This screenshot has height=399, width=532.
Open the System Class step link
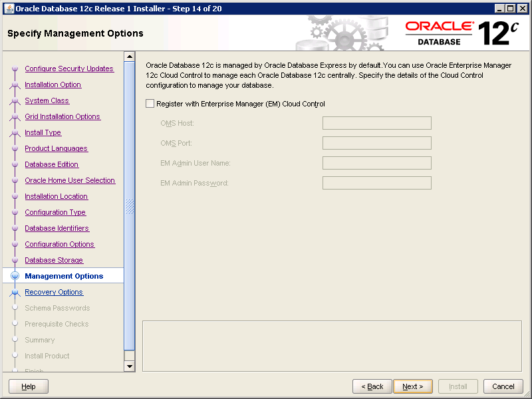pyautogui.click(x=47, y=100)
